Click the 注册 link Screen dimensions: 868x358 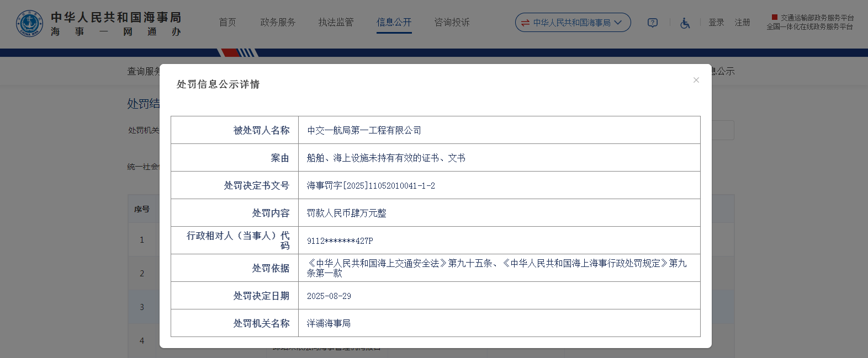point(742,23)
